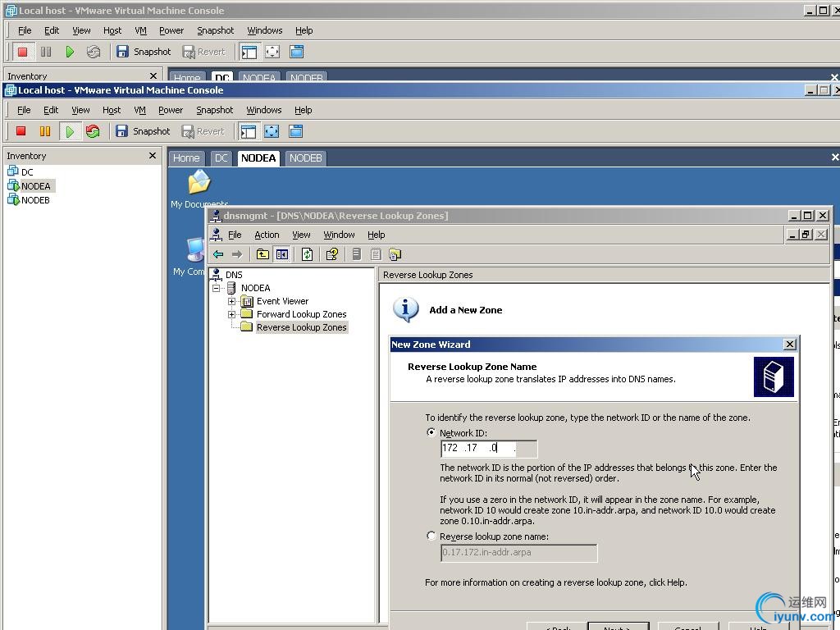Viewport: 840px width, 630px height.
Task: Select Forward Lookup Zones tree item
Action: click(302, 314)
